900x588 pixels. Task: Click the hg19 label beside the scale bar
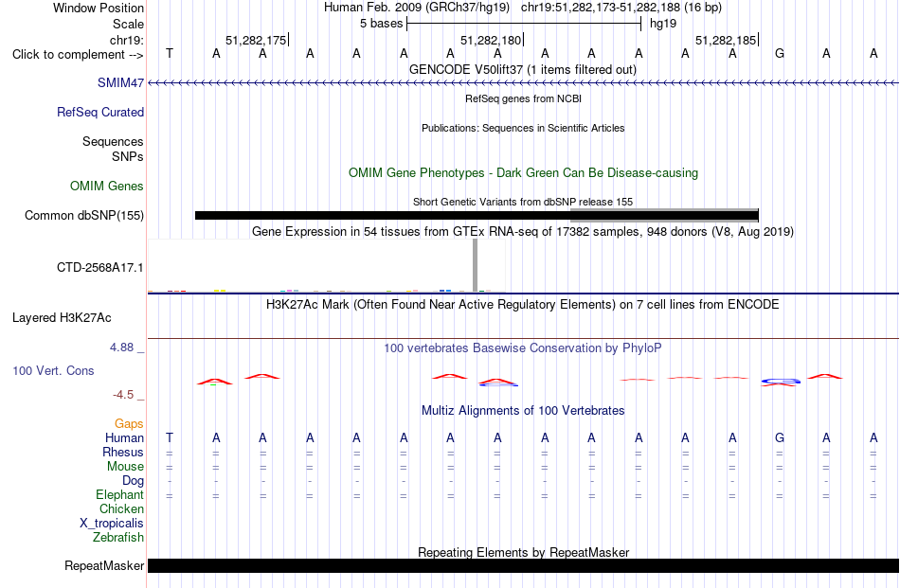pos(663,24)
